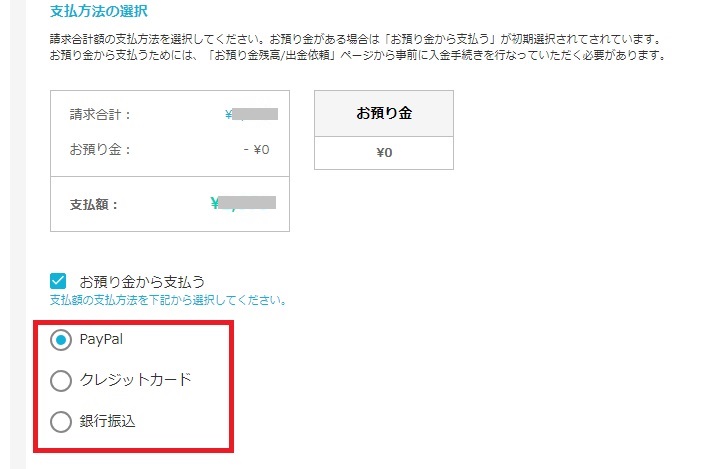Click the クレジットカード text label
Screen dimensions: 702x469
(x=136, y=379)
